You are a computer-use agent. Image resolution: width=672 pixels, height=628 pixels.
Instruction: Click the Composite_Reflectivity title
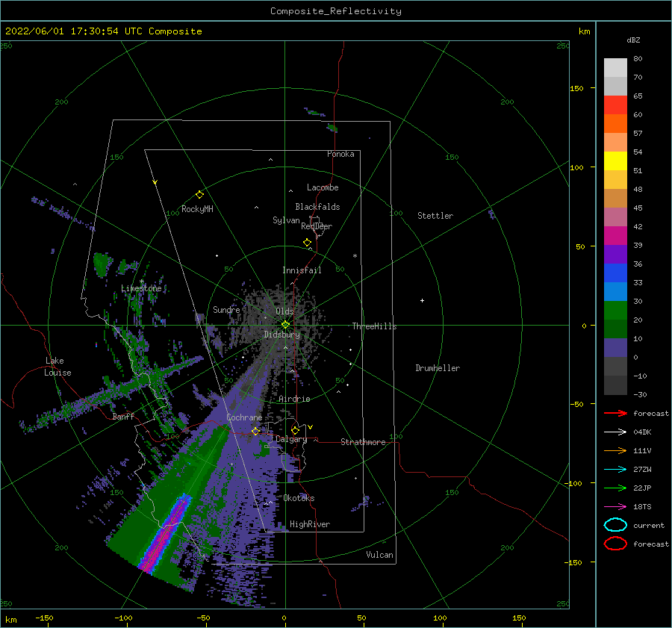coord(336,11)
